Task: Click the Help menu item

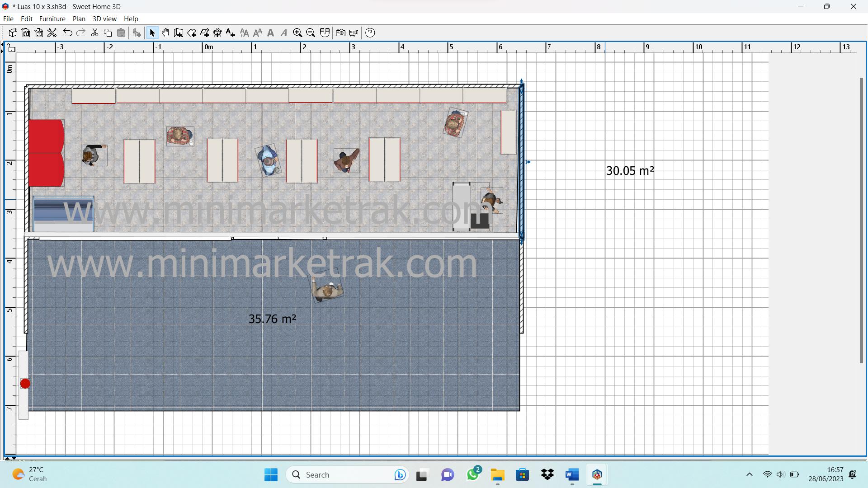Action: pyautogui.click(x=130, y=19)
